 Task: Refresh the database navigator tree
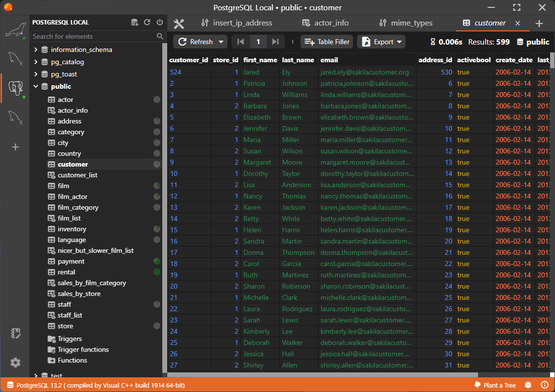click(x=147, y=22)
